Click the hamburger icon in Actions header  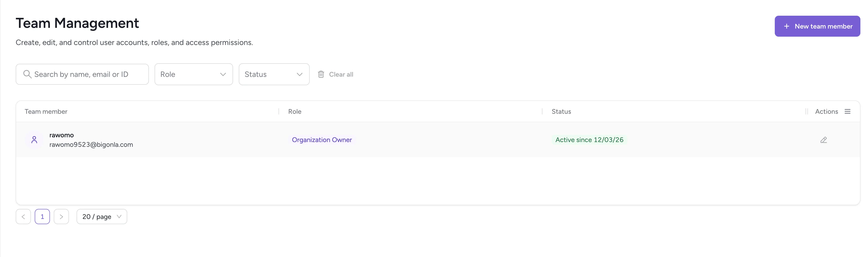(x=848, y=111)
